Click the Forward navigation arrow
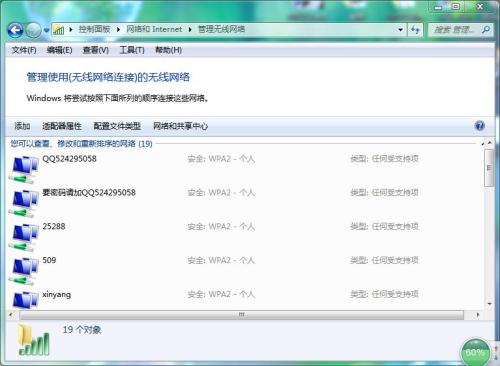Image resolution: width=500 pixels, height=366 pixels. point(34,30)
